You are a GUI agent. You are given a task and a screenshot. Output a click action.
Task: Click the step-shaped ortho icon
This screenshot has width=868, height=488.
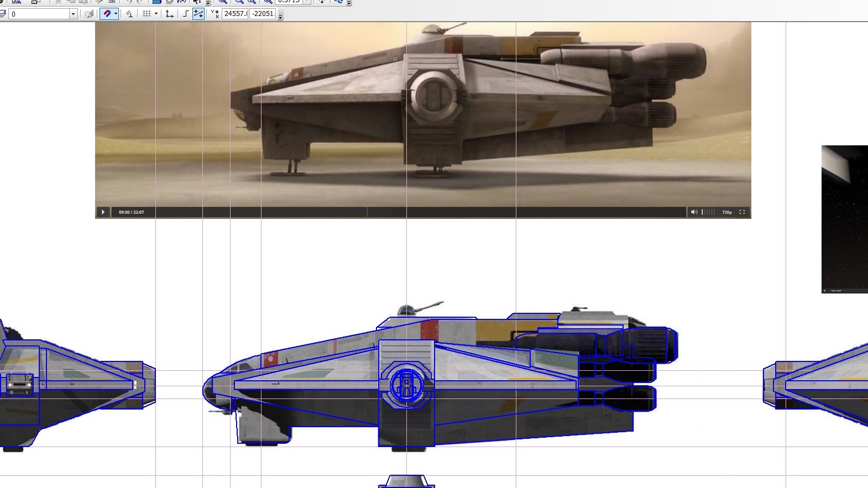(x=186, y=14)
